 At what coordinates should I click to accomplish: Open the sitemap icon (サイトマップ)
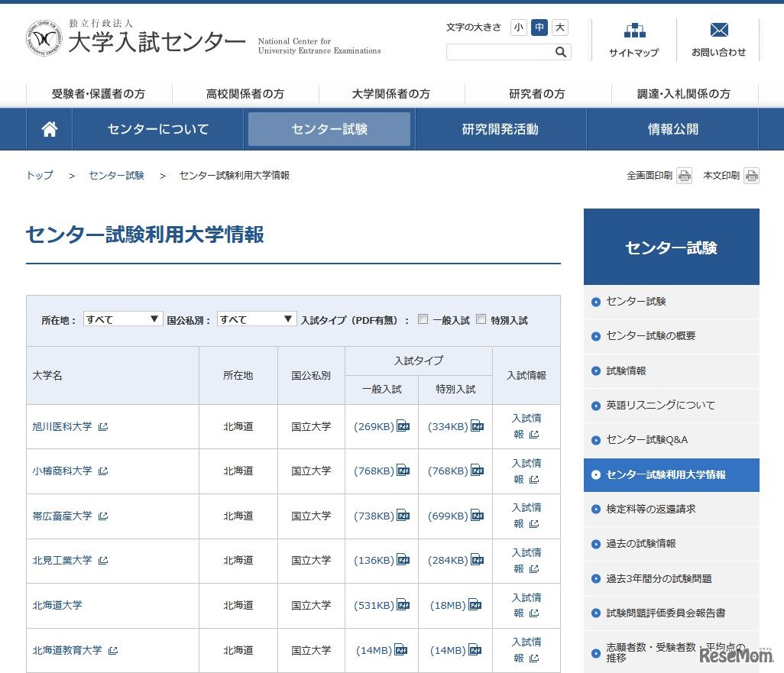[x=634, y=31]
